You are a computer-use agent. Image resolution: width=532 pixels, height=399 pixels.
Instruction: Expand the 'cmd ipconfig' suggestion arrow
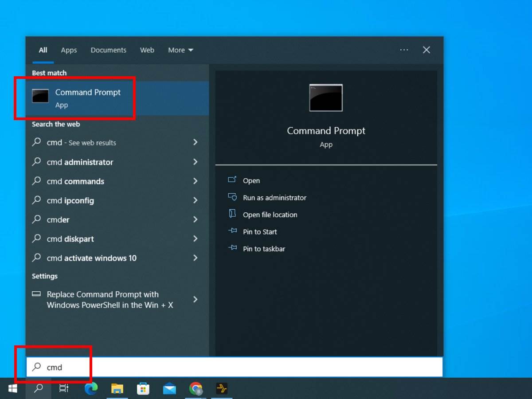point(195,200)
